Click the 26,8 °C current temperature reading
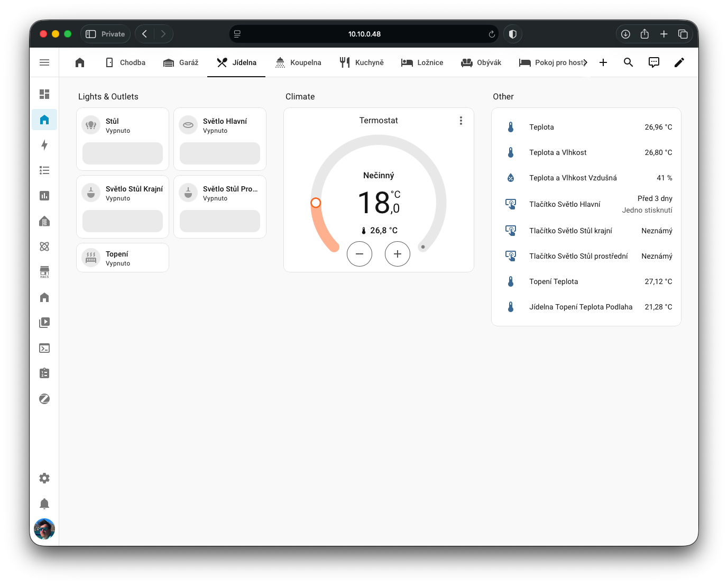This screenshot has height=585, width=728. point(379,231)
